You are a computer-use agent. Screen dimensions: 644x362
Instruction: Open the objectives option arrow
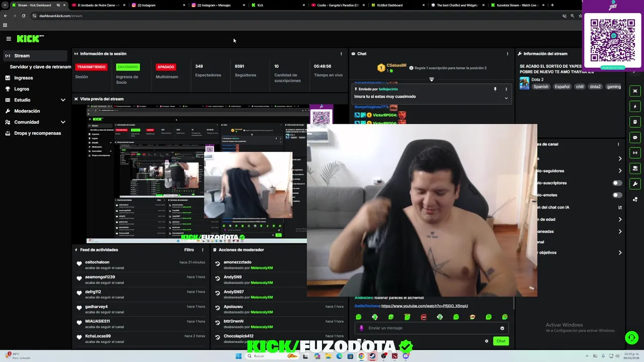[x=620, y=252]
